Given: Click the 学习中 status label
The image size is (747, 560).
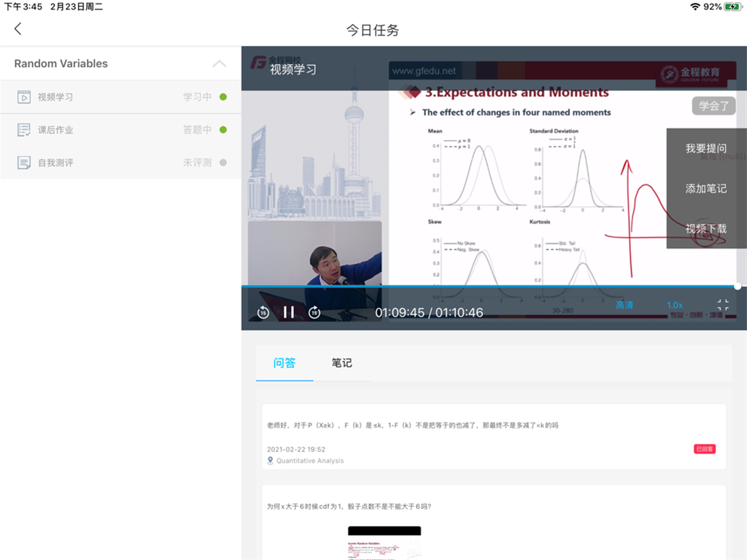Looking at the screenshot, I should [197, 97].
